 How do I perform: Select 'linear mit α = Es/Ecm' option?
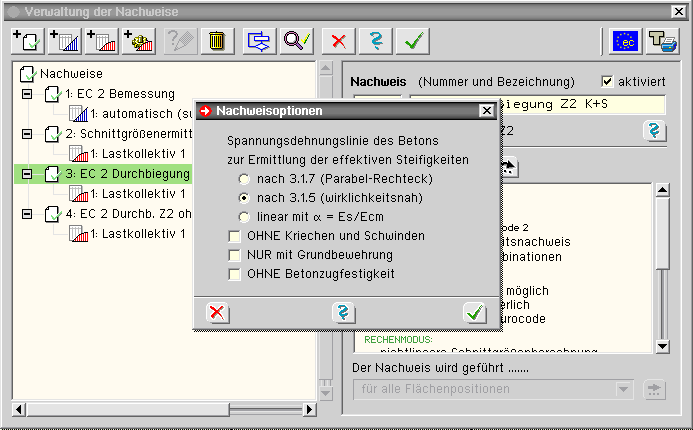pyautogui.click(x=244, y=216)
